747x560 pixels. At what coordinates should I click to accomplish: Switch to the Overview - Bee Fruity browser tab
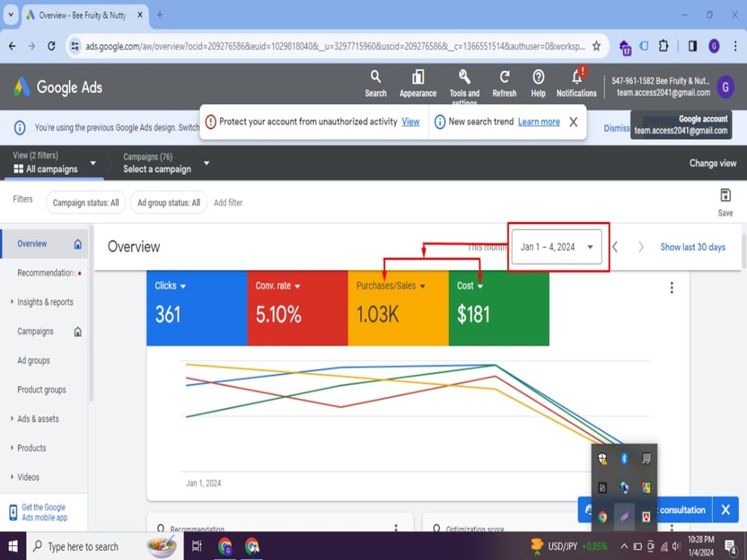pos(82,15)
